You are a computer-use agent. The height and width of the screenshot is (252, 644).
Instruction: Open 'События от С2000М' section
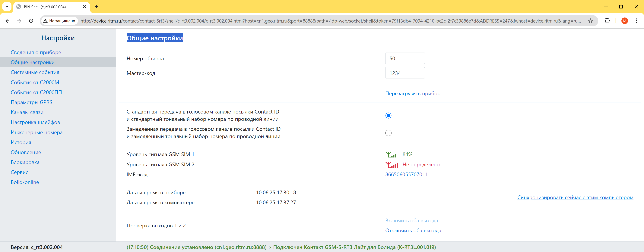(35, 82)
